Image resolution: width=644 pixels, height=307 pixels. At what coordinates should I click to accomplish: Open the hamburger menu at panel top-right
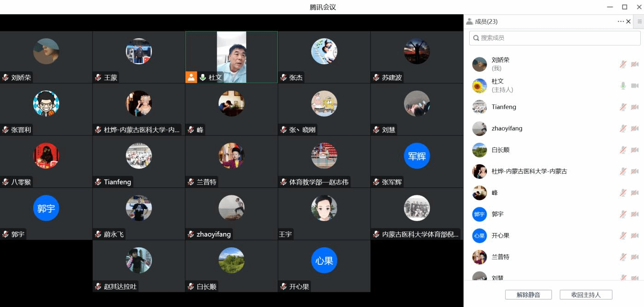click(639, 22)
